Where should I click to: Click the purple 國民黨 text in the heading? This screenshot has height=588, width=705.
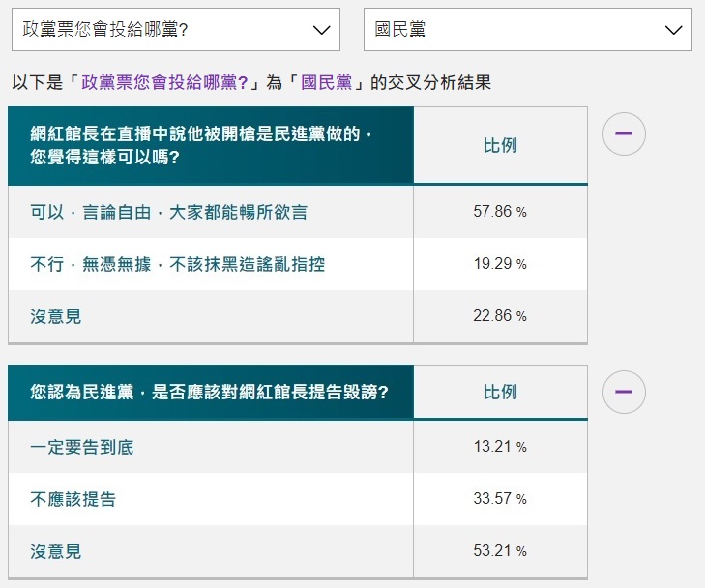pyautogui.click(x=327, y=83)
